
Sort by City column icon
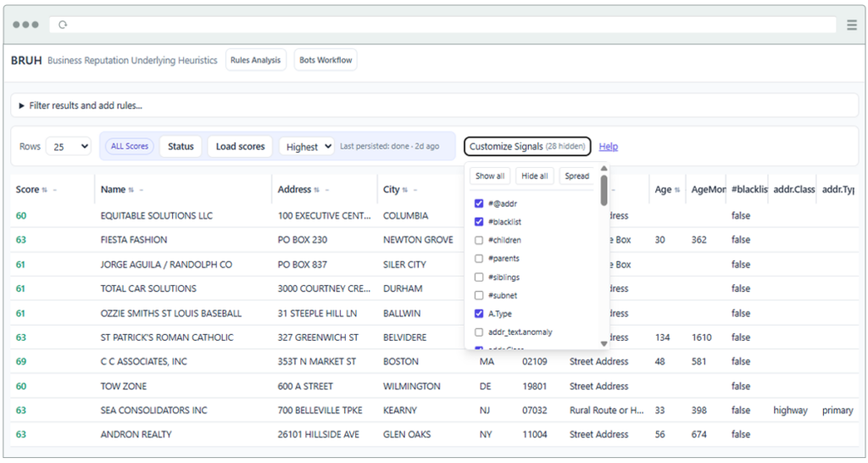tap(404, 190)
